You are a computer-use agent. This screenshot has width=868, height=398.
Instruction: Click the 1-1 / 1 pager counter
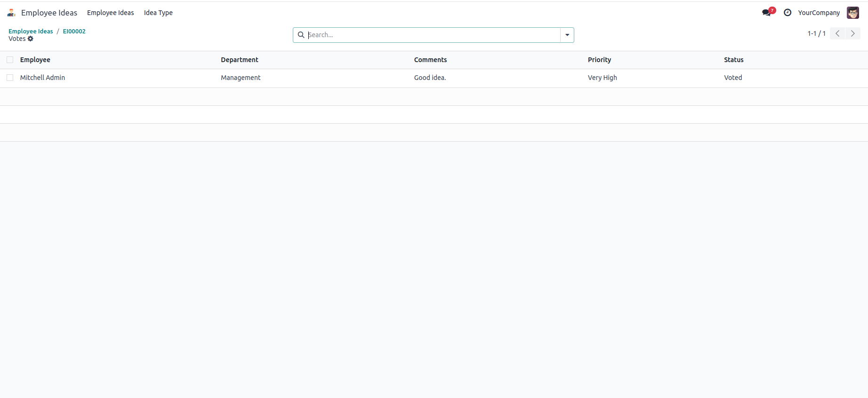(816, 33)
